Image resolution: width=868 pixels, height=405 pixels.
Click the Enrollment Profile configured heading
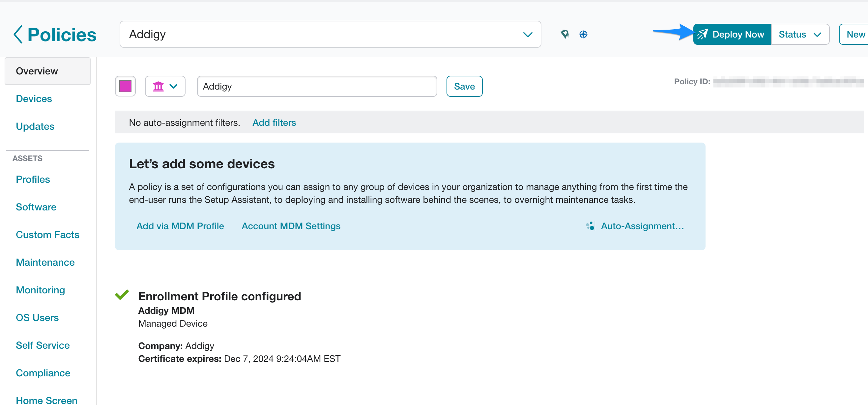coord(220,296)
